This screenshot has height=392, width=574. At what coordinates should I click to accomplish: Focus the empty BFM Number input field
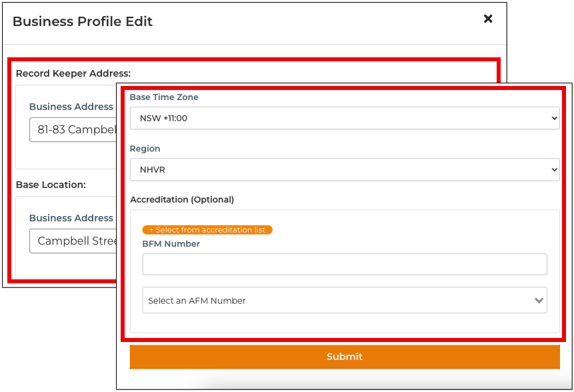[344, 265]
